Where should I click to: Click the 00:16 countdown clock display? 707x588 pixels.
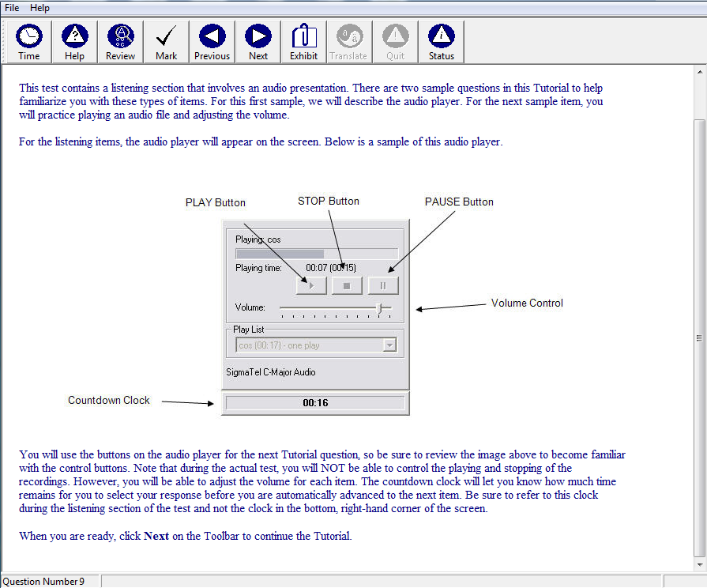coord(315,402)
